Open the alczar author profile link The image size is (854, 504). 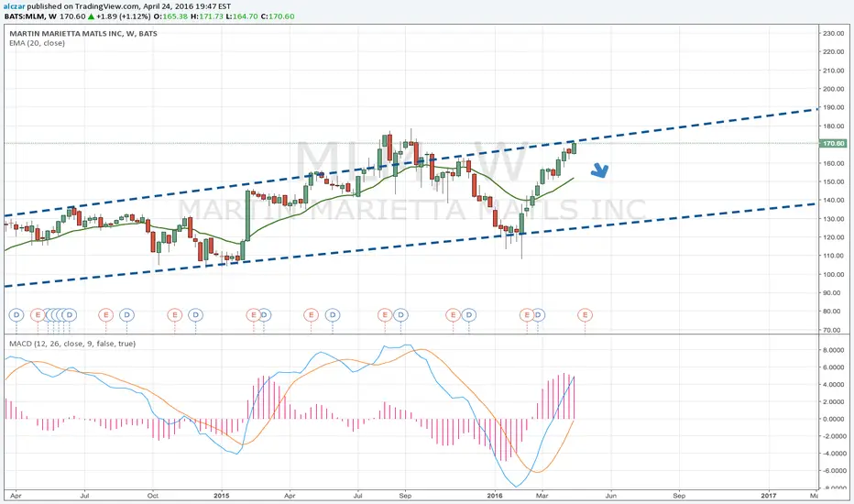[14, 6]
